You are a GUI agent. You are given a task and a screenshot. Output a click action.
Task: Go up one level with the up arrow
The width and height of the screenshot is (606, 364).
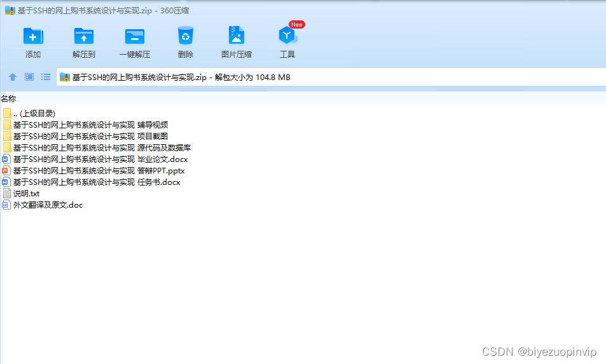coord(13,77)
